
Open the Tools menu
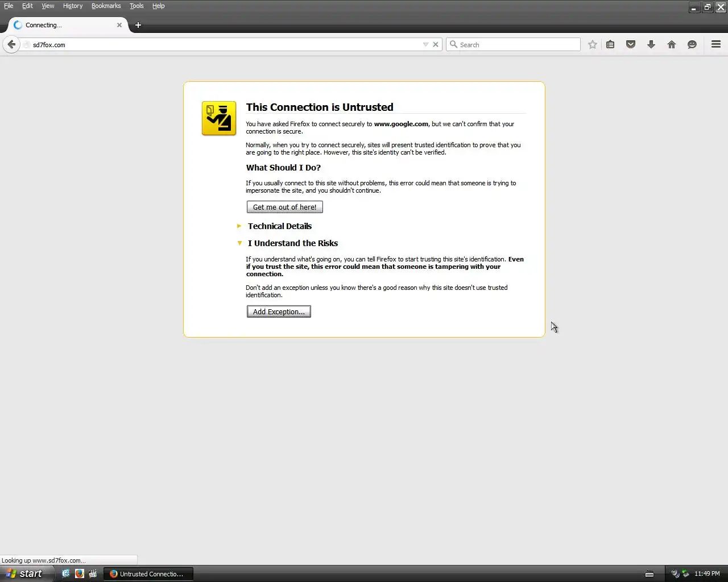click(136, 6)
